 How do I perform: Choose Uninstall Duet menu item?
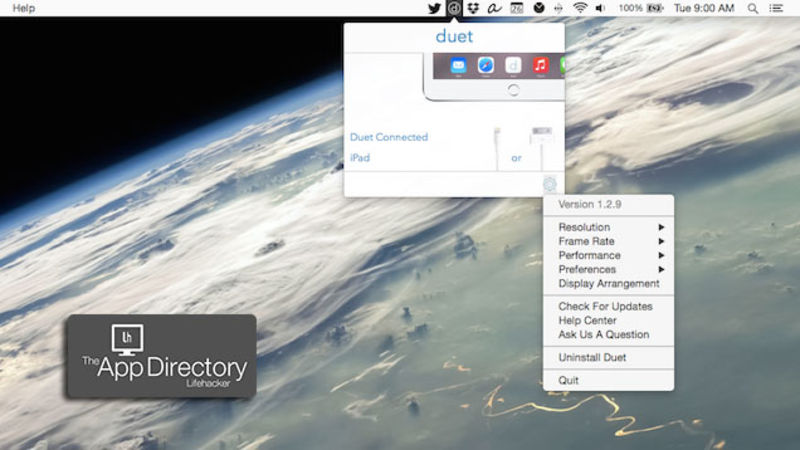[592, 357]
